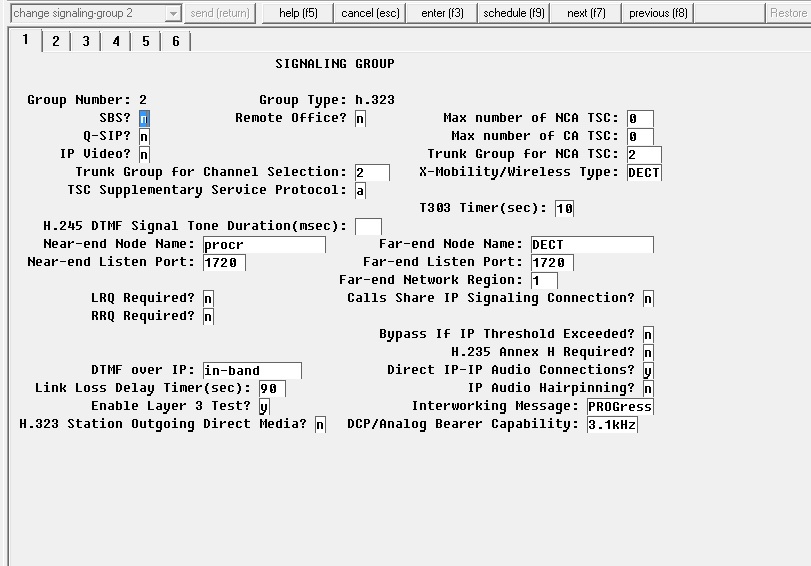The width and height of the screenshot is (811, 566).
Task: Click the Link Loss Delay Timer(sec) field
Action: click(273, 389)
